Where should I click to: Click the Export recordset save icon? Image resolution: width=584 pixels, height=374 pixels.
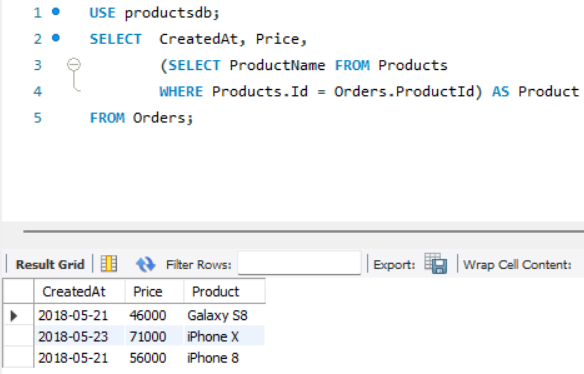coord(435,264)
